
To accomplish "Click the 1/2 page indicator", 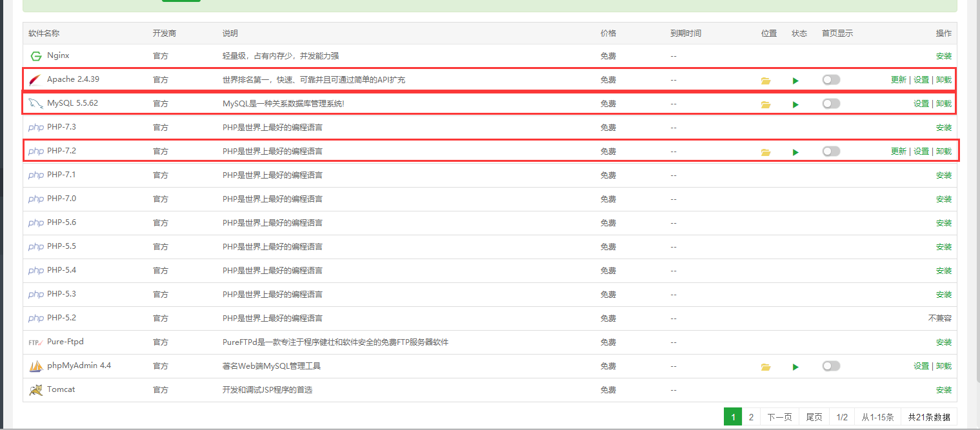I will pos(842,417).
